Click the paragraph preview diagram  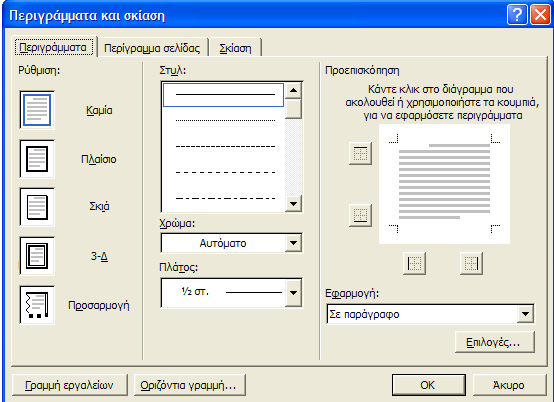tap(444, 184)
